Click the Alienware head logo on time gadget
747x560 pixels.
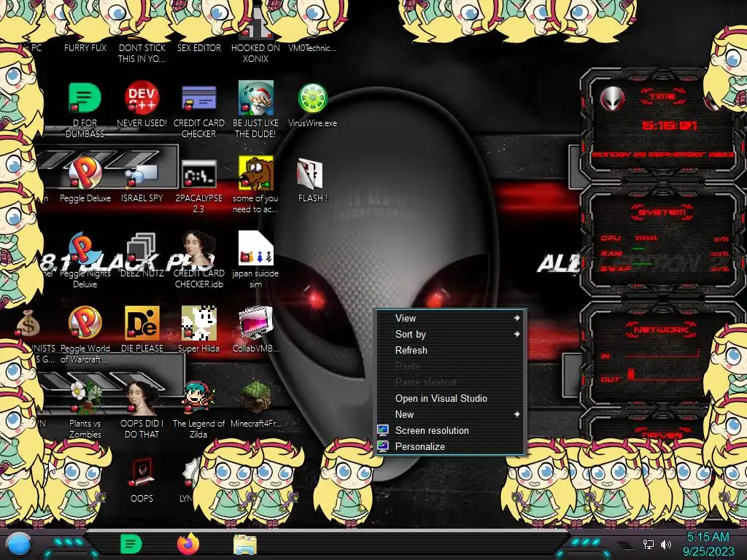(x=612, y=98)
